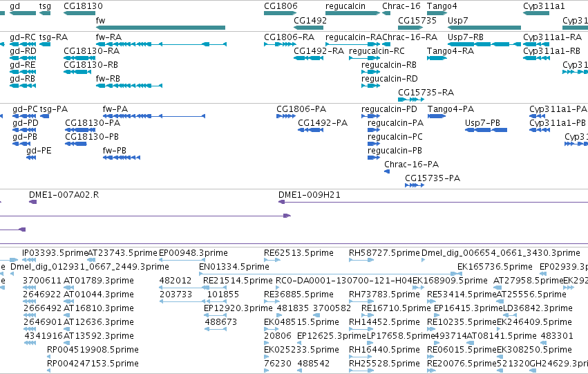Click feature 3700611 label

(x=41, y=281)
